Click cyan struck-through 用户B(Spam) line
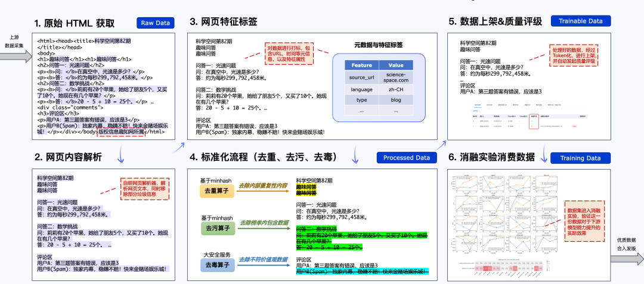Screen dimensions: 644x284 363,271
